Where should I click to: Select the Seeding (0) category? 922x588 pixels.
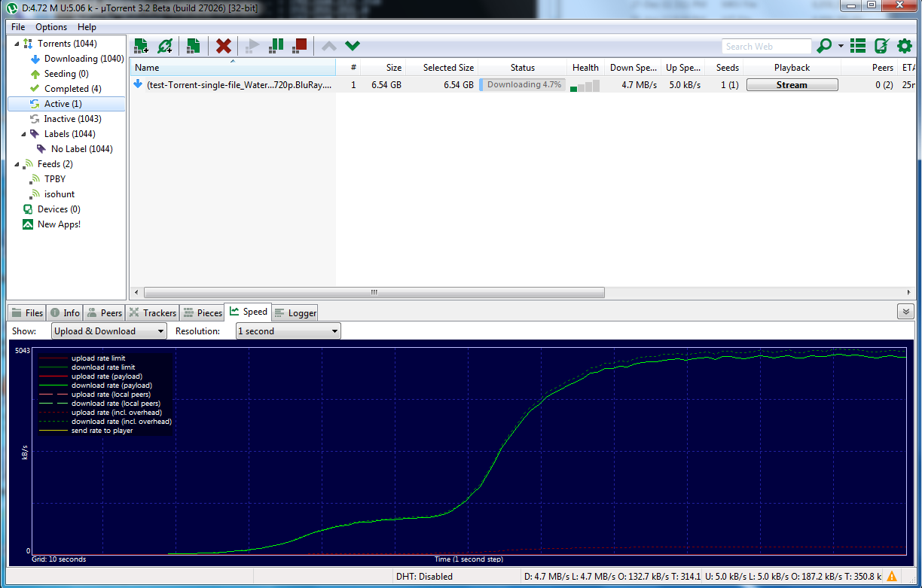click(x=59, y=74)
